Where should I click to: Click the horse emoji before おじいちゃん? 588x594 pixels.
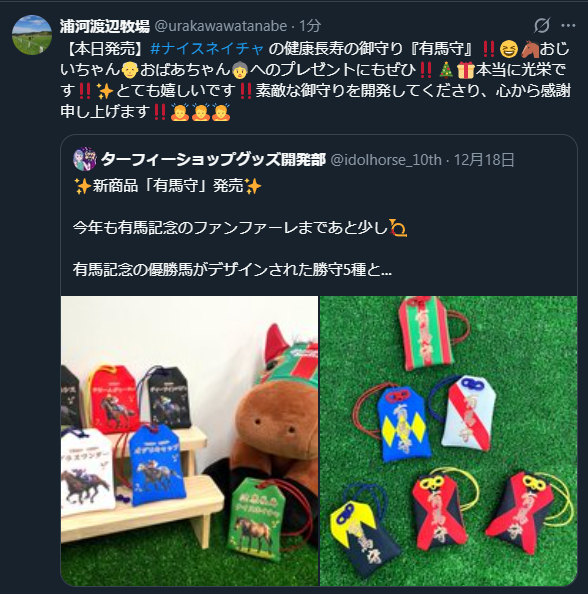pyautogui.click(x=530, y=49)
